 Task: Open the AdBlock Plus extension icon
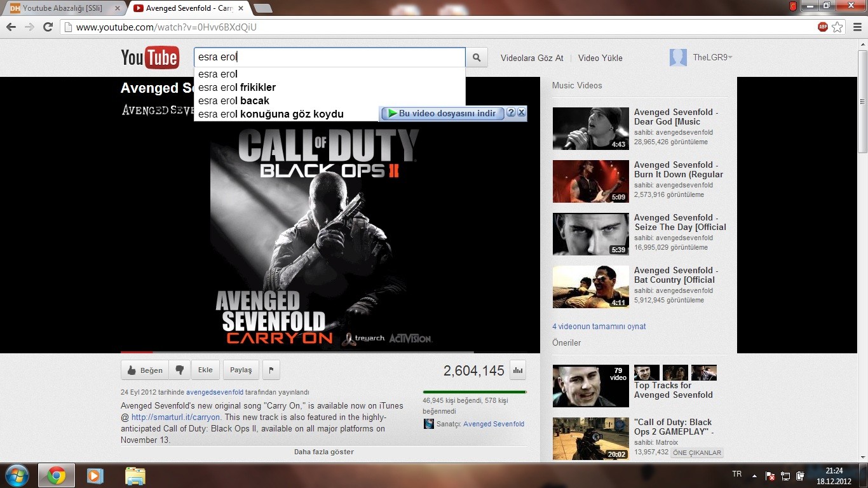[823, 27]
